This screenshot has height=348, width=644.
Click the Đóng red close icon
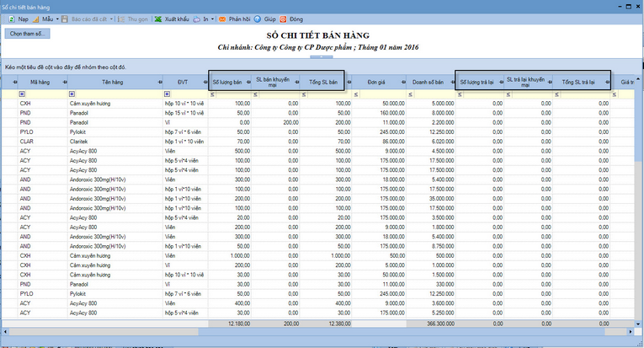tap(283, 19)
